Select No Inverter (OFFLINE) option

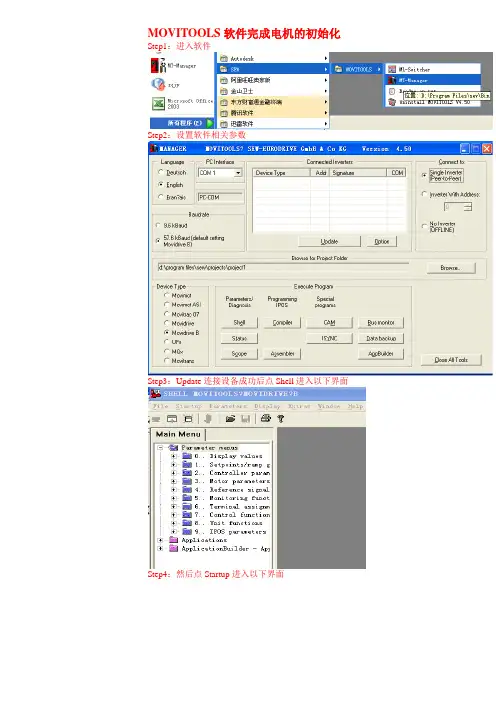point(424,226)
